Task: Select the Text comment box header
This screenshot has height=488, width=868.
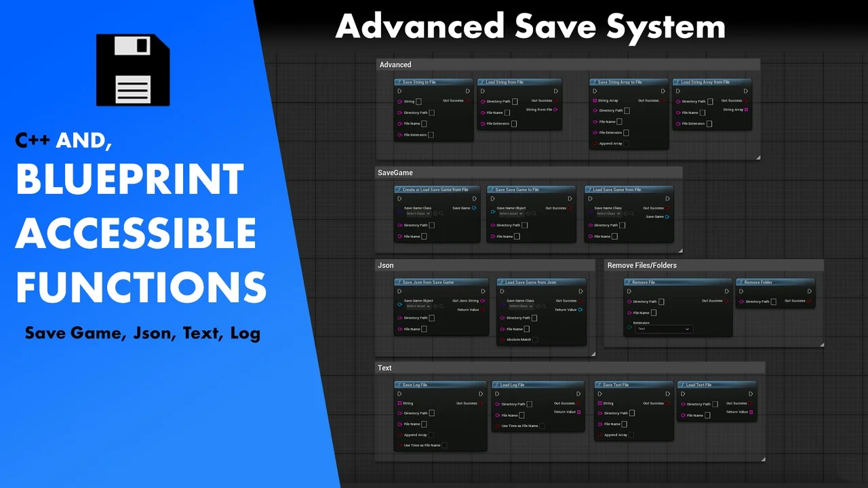Action: click(x=570, y=367)
